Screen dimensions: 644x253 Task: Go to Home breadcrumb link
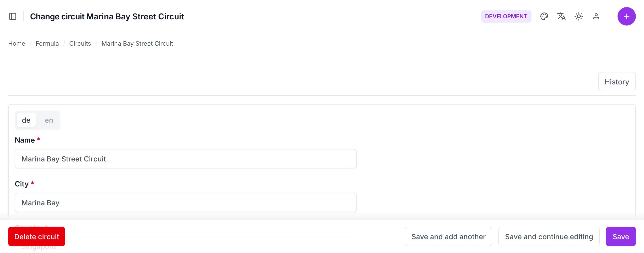17,44
